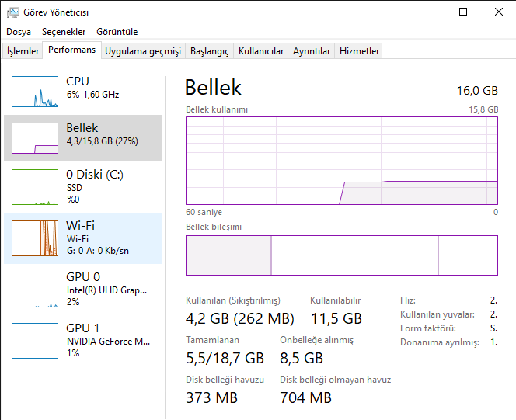The image size is (516, 420).
Task: Switch to the Başlangıç tab
Action: 210,51
